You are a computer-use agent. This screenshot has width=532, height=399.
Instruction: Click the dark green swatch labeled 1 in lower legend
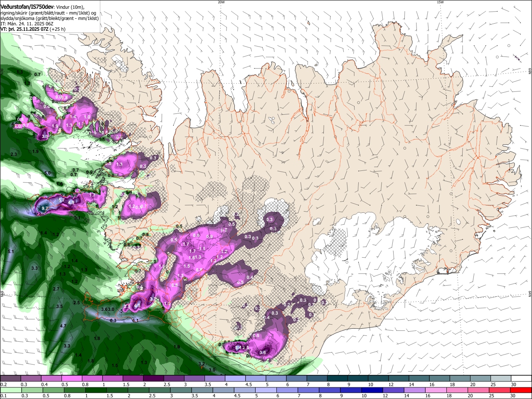96,390
